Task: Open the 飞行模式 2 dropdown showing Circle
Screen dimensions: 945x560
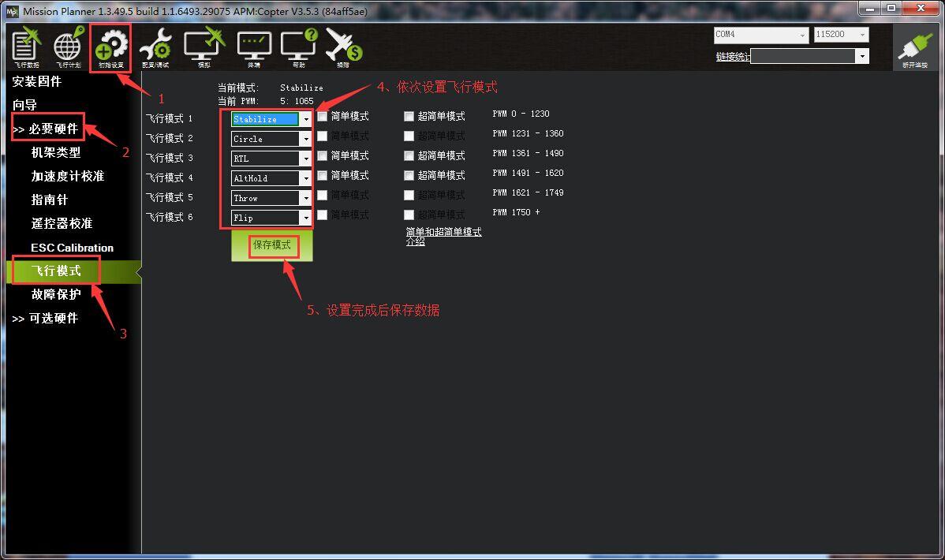Action: pos(305,139)
